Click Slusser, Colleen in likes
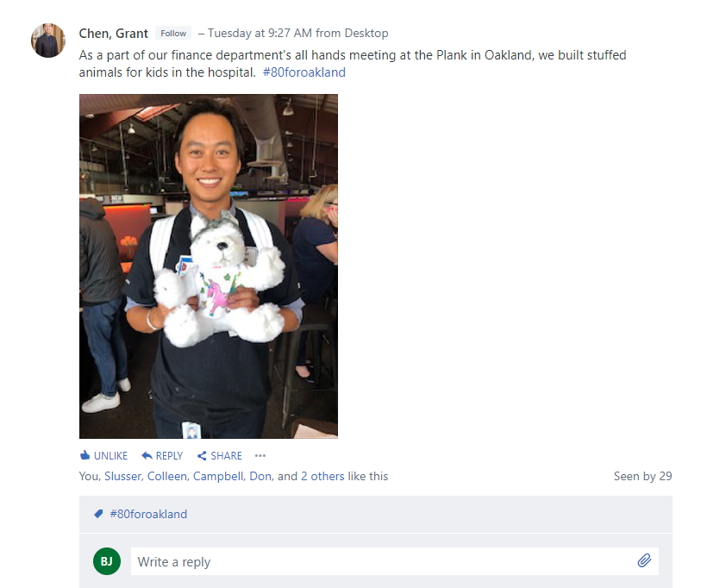Viewport: 726px width, 588px height. point(146,477)
